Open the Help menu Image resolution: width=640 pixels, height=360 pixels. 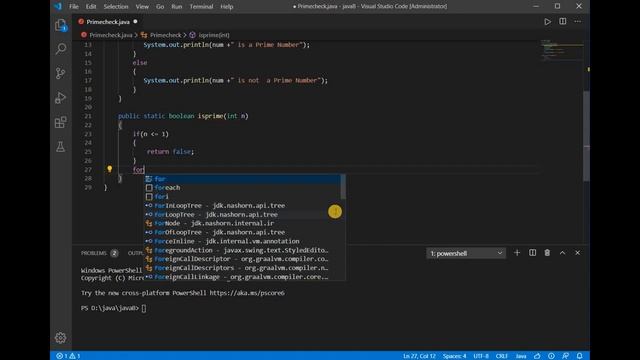pos(227,7)
